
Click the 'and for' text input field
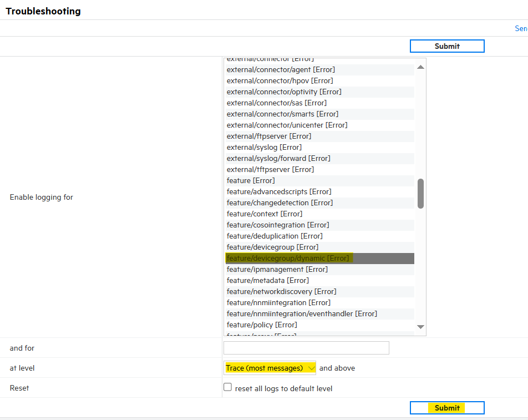click(306, 348)
